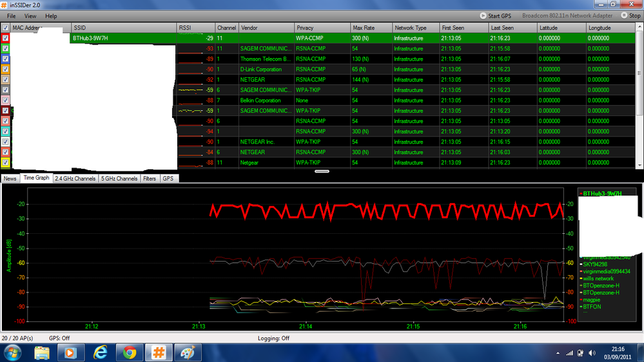Click the Stop scanning button

[630, 15]
